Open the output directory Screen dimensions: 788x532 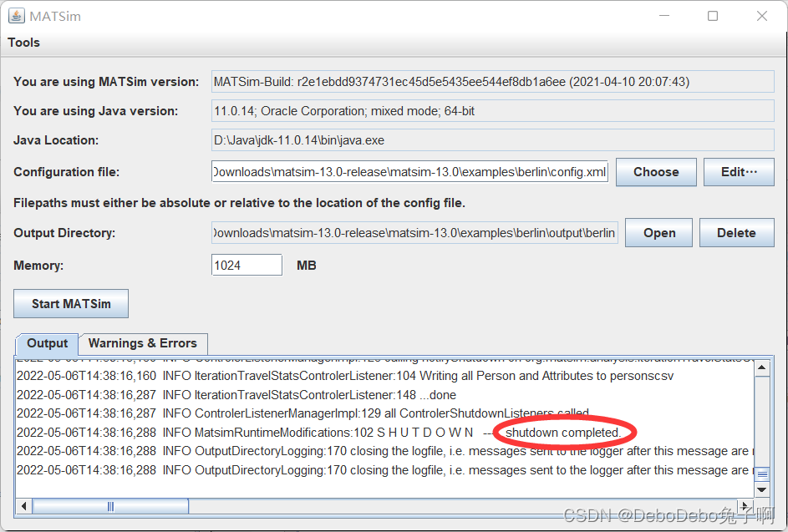pyautogui.click(x=658, y=233)
